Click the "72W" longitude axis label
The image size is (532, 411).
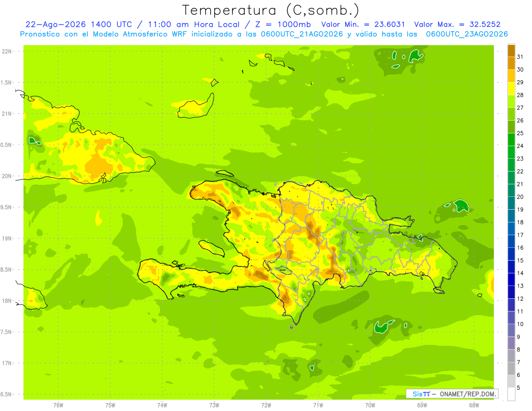[266, 405]
